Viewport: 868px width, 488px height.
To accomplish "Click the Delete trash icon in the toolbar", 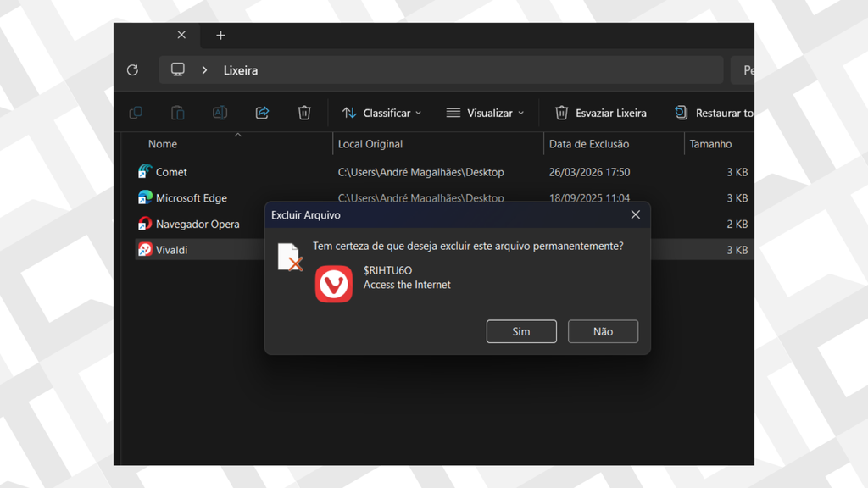I will click(304, 113).
